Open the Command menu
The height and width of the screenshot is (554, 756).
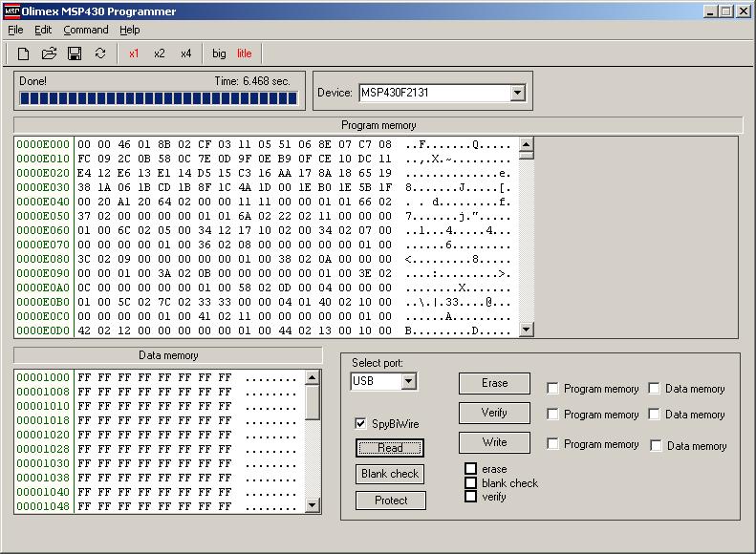click(86, 30)
